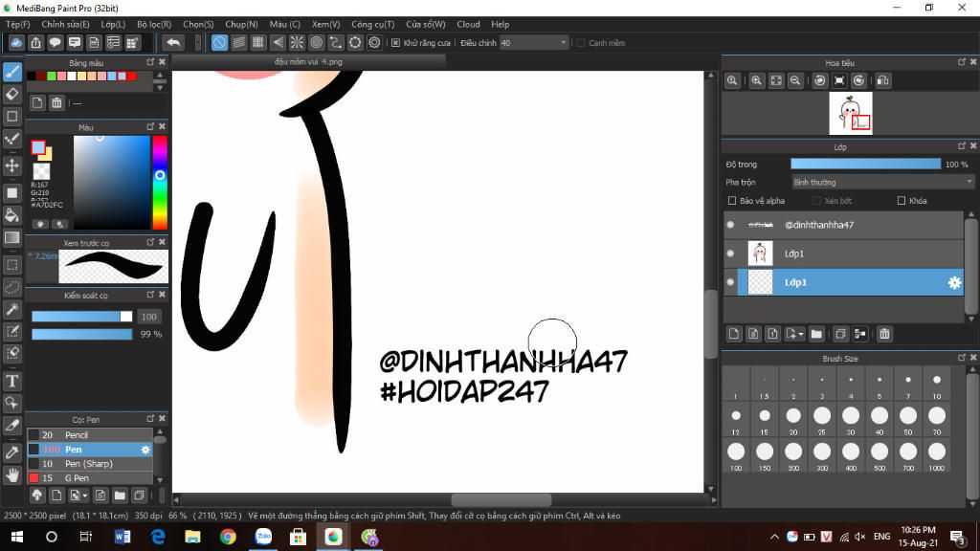Enable parallel lines snap
The image size is (980, 551).
click(x=238, y=42)
